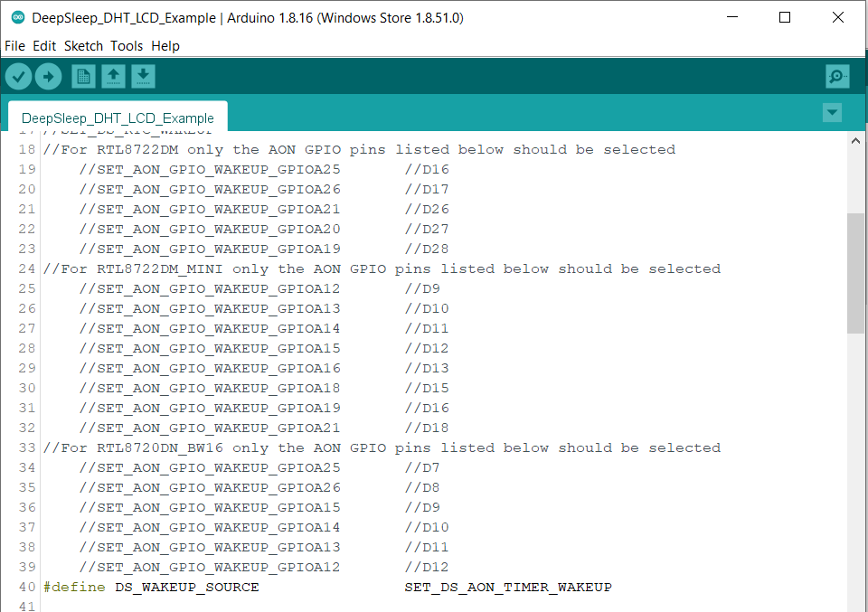Screen dimensions: 868x612
Task: Click GPIOA18 on line 30
Action: (309, 389)
